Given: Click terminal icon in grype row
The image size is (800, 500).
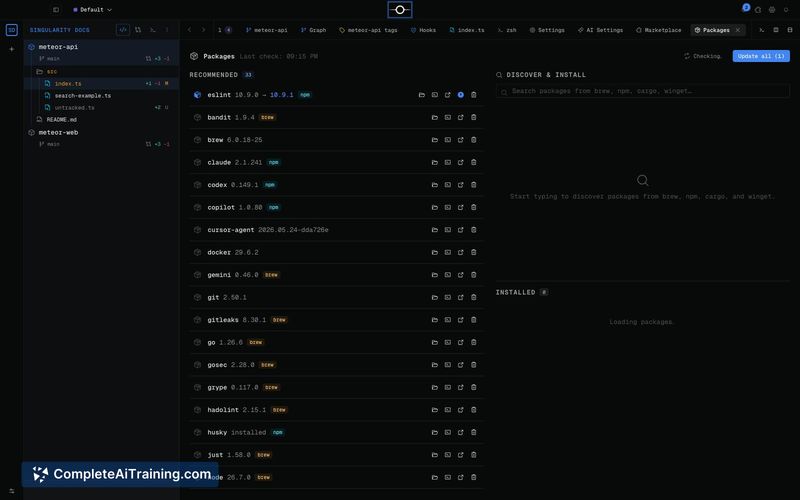Looking at the screenshot, I should point(447,387).
